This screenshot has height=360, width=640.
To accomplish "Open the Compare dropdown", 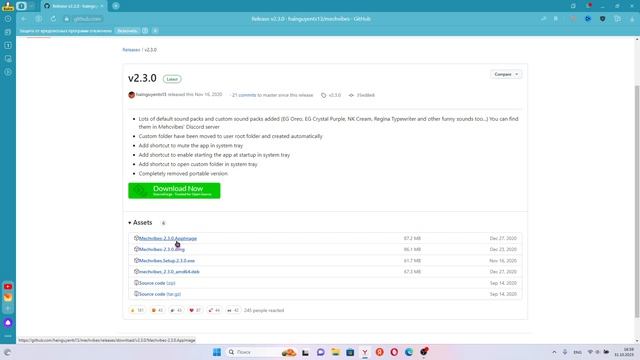I will tap(506, 74).
